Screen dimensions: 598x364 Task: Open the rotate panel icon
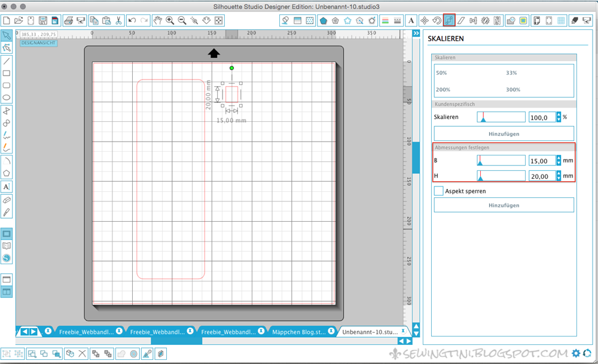coord(437,20)
